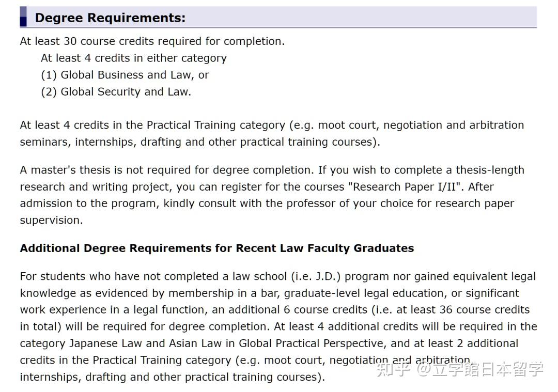Viewport: 558px width, 392px height.
Task: Click "(2) Global Security and Law."
Action: point(116,92)
